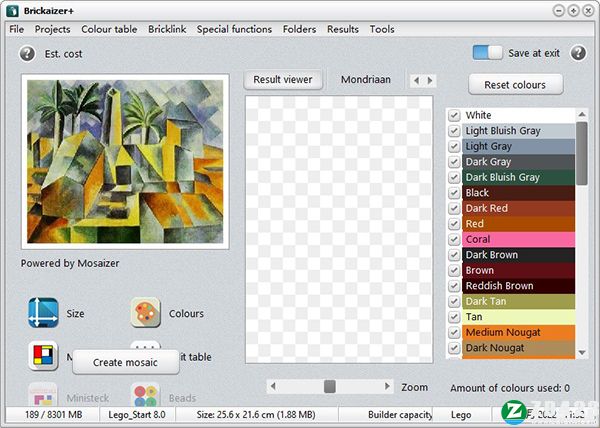The width and height of the screenshot is (600, 428).
Task: Click the Size 25.6 x 21.6 cm status
Action: 256,415
